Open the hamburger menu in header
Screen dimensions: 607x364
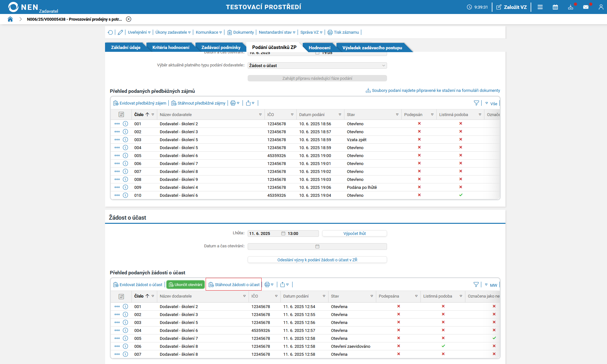[540, 7]
